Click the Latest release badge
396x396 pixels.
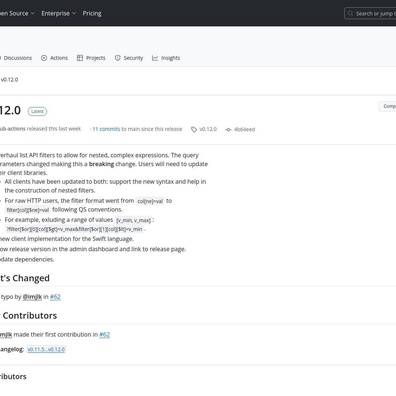tap(37, 111)
